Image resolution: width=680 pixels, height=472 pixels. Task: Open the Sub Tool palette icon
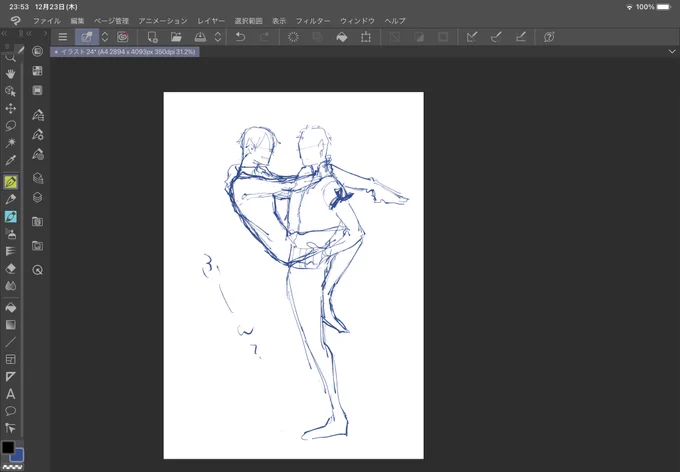coord(38,115)
